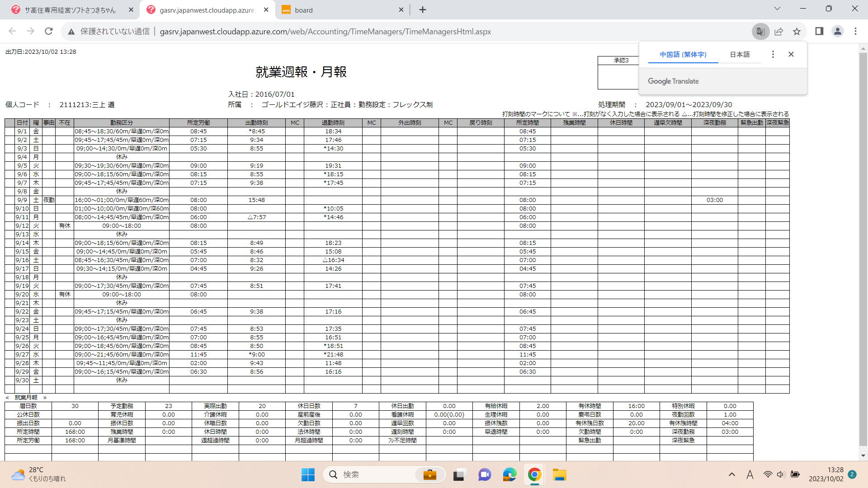Open a new browser tab
This screenshot has height=488, width=868.
pos(423,10)
